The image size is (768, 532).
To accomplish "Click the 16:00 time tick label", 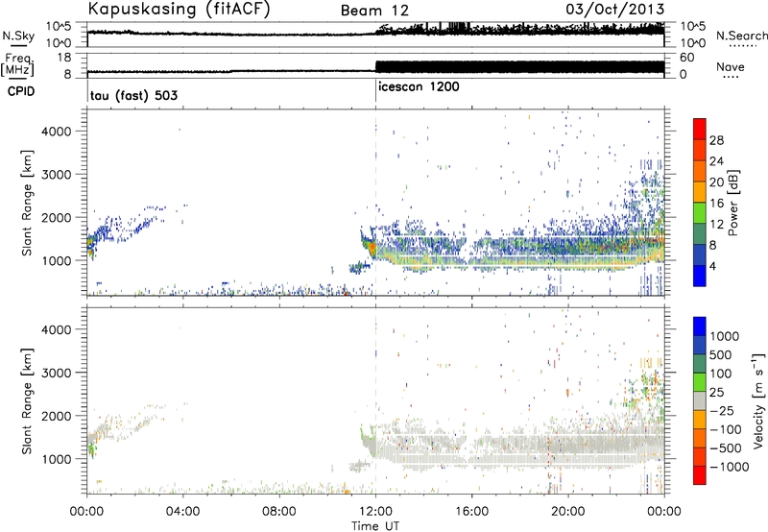I will click(x=471, y=512).
